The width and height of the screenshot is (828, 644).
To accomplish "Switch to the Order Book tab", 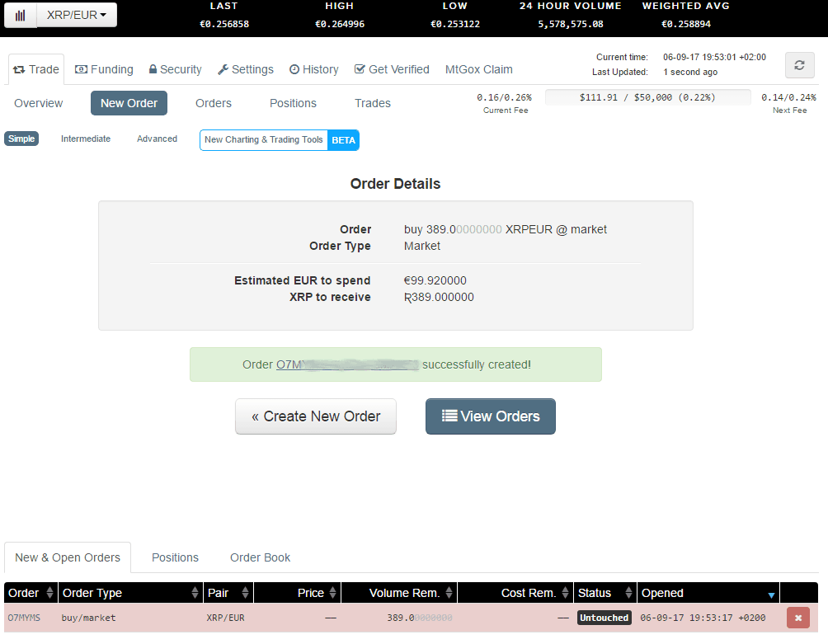I will [x=260, y=557].
